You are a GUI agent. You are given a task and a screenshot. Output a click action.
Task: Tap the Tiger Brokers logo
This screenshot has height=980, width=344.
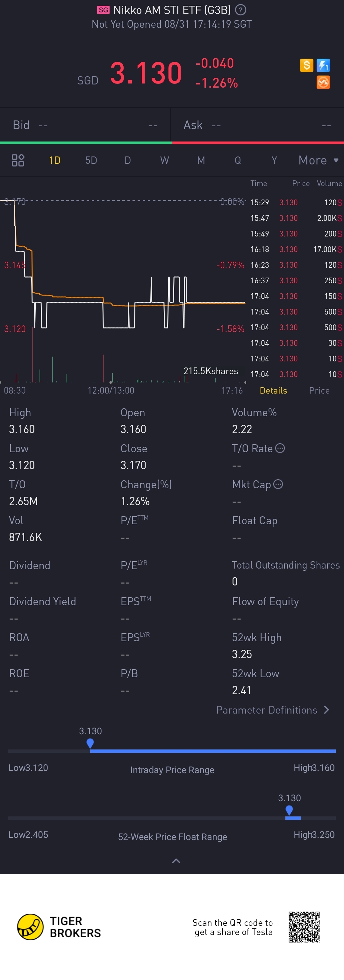click(x=30, y=927)
